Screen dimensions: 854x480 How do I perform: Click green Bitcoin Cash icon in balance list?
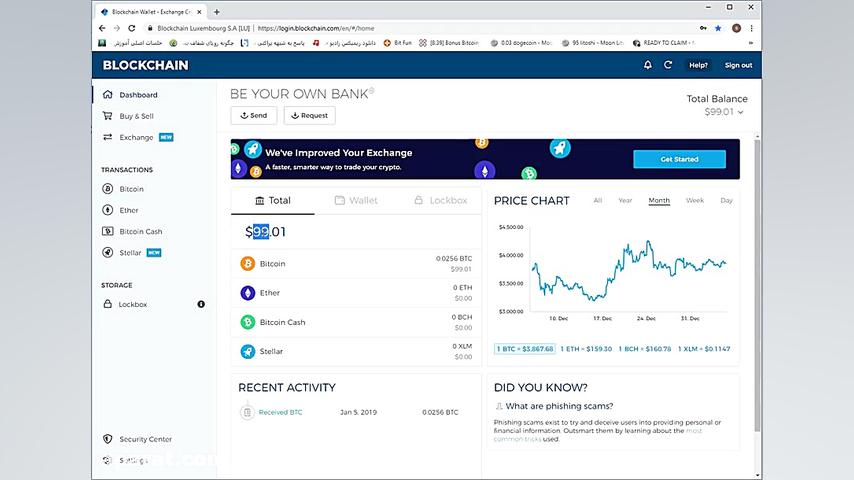[x=248, y=322]
